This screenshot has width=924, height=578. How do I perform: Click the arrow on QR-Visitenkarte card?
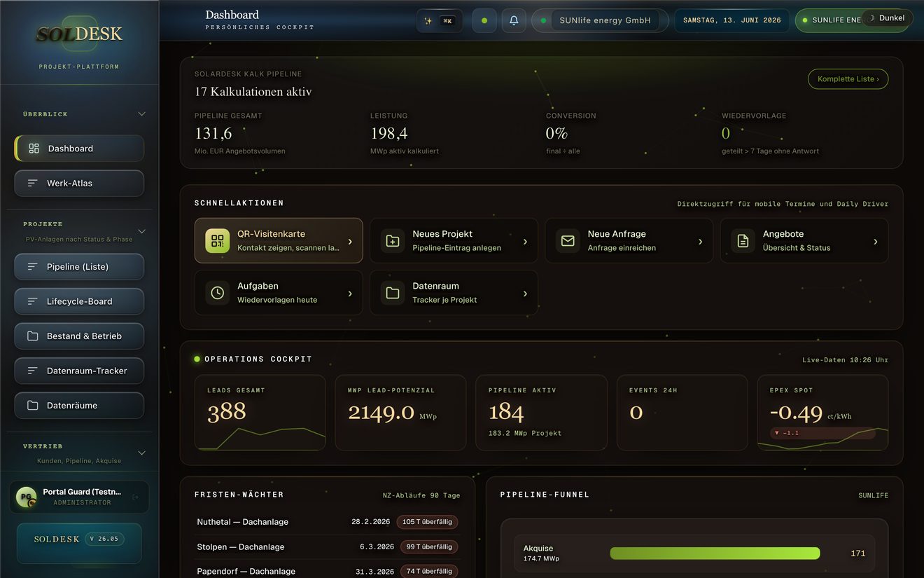pyautogui.click(x=350, y=242)
